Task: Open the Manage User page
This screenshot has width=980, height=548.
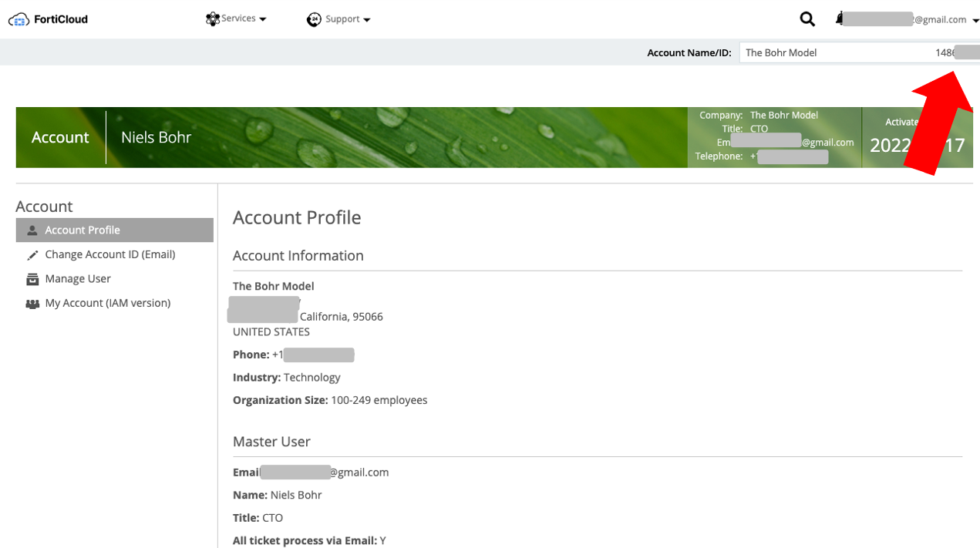Action: coord(77,278)
